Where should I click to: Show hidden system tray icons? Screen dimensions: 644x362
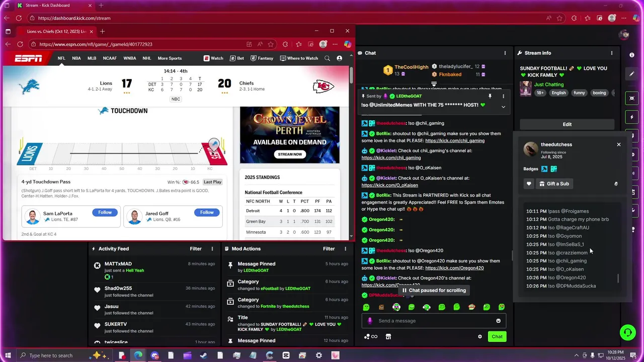coord(577,355)
